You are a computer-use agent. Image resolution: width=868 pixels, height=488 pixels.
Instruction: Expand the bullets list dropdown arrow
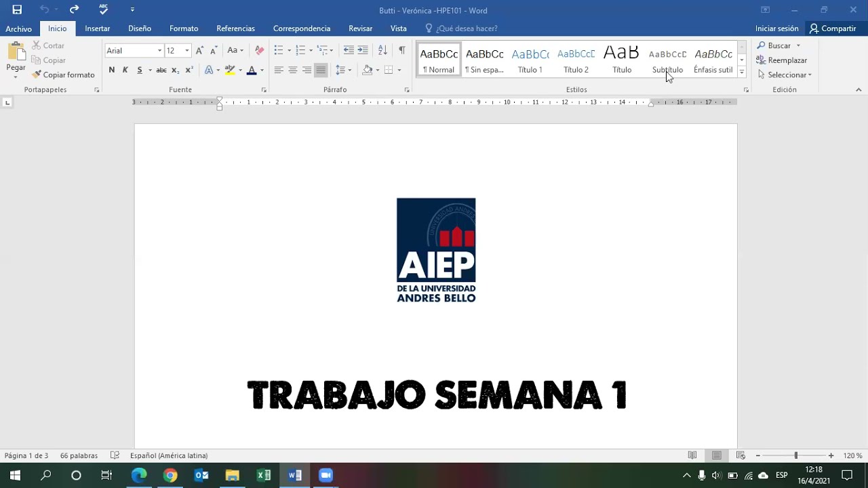coord(290,51)
